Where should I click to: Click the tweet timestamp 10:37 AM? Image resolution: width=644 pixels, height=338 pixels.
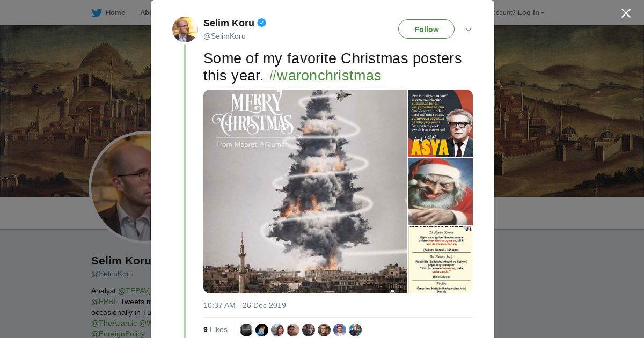pyautogui.click(x=244, y=305)
